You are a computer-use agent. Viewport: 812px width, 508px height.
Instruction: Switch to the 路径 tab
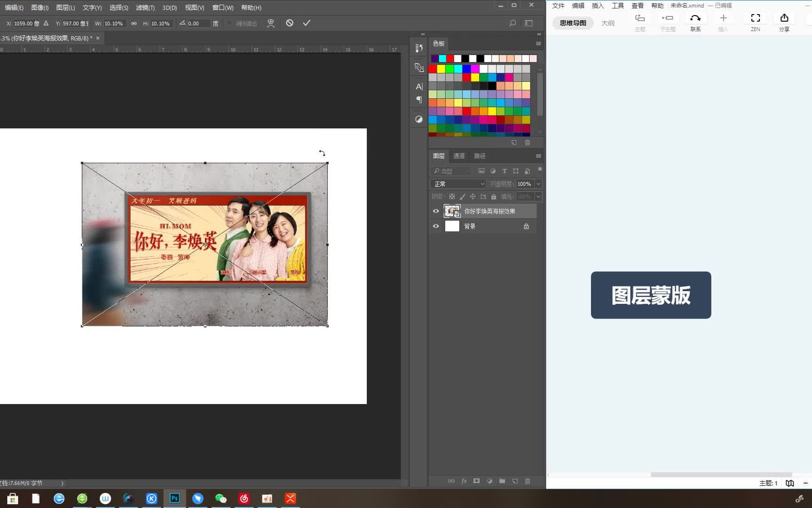click(x=480, y=156)
